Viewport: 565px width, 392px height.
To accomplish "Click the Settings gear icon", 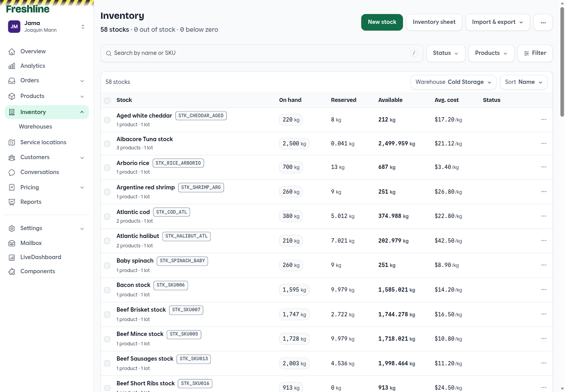I will (12, 228).
